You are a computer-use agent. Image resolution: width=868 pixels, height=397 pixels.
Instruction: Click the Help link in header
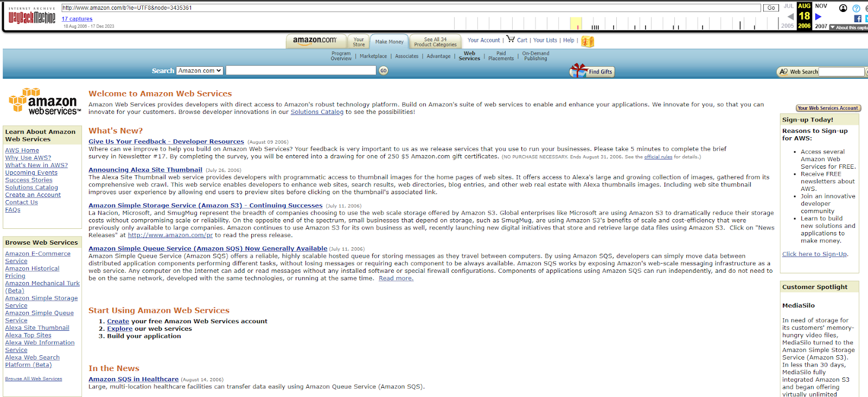click(569, 40)
